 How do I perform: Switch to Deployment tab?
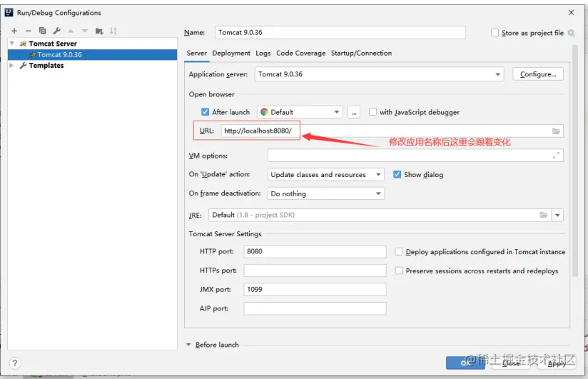[231, 54]
